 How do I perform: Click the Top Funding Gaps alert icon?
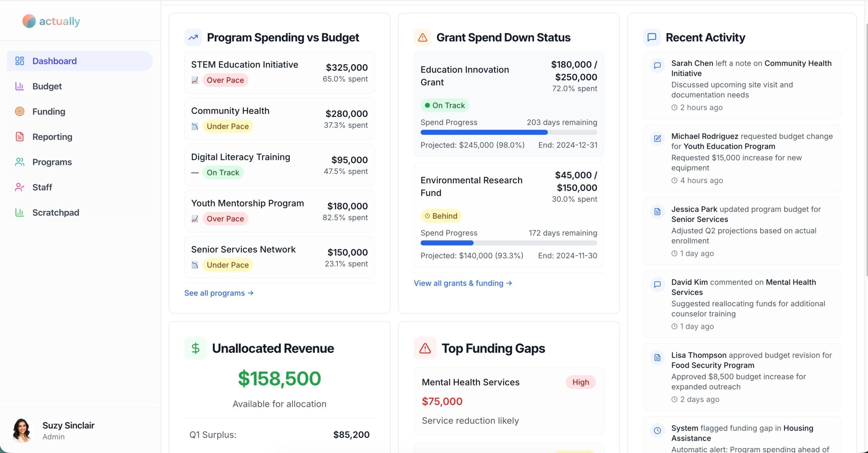click(425, 348)
